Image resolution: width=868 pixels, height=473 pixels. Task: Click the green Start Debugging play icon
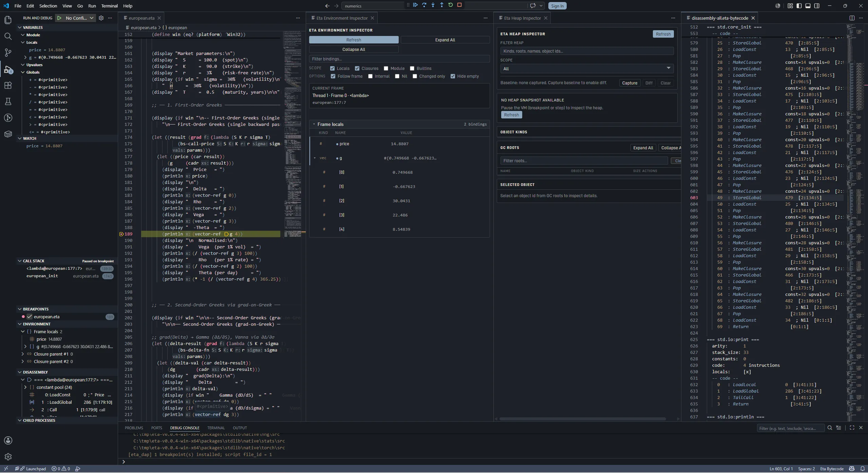click(x=59, y=18)
